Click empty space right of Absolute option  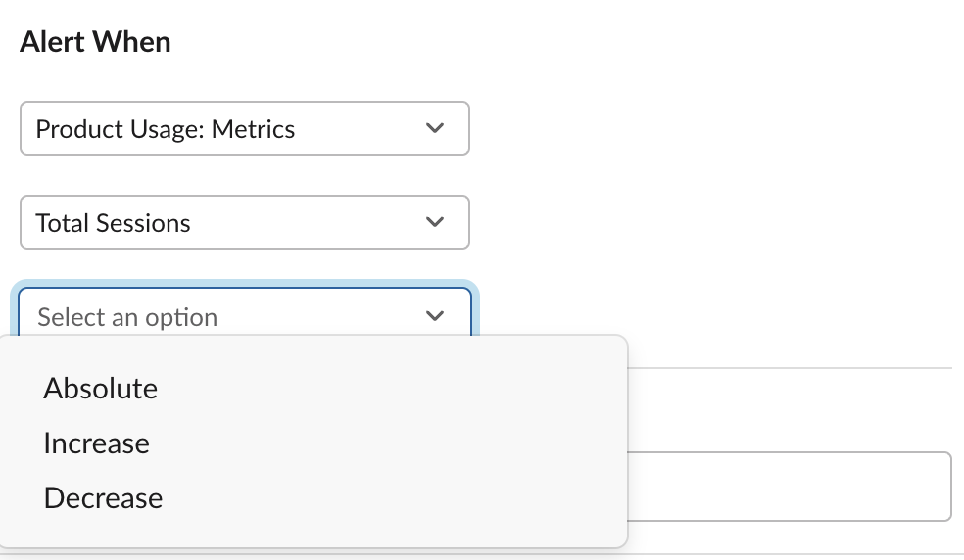click(392, 389)
